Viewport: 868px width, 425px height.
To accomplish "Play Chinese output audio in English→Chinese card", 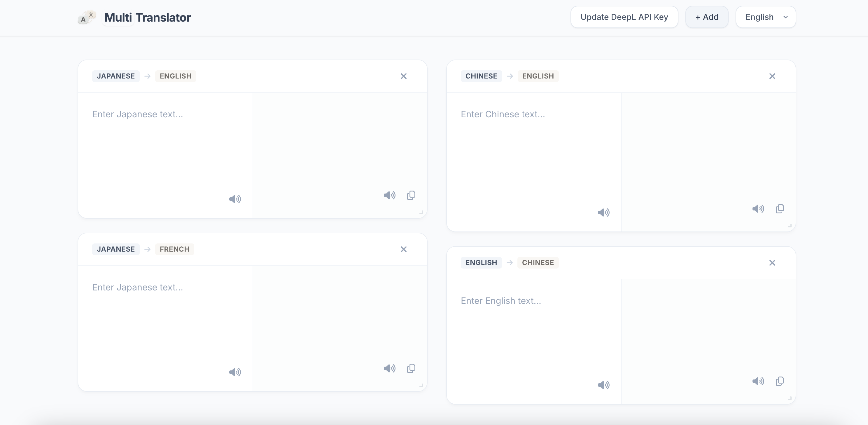I will pos(758,382).
